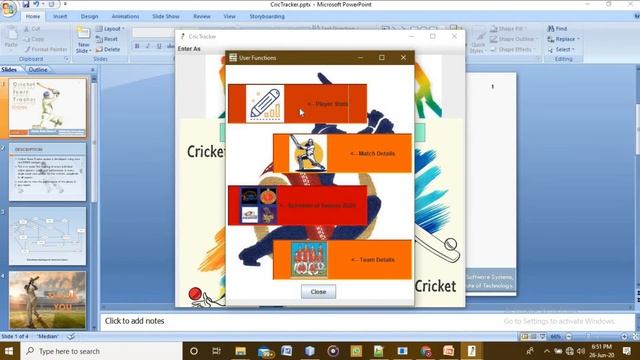Save the presentation via Quick Access toolbar
This screenshot has height=360, width=640.
(26, 4)
